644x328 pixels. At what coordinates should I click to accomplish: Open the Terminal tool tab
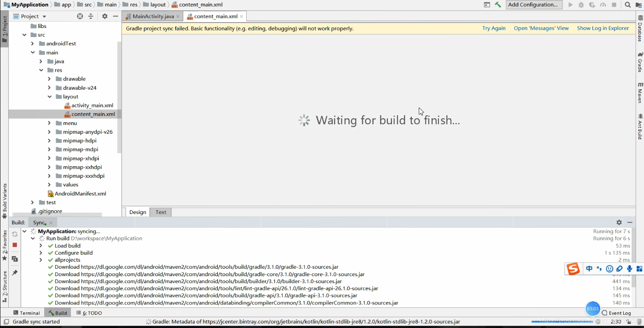tap(26, 313)
